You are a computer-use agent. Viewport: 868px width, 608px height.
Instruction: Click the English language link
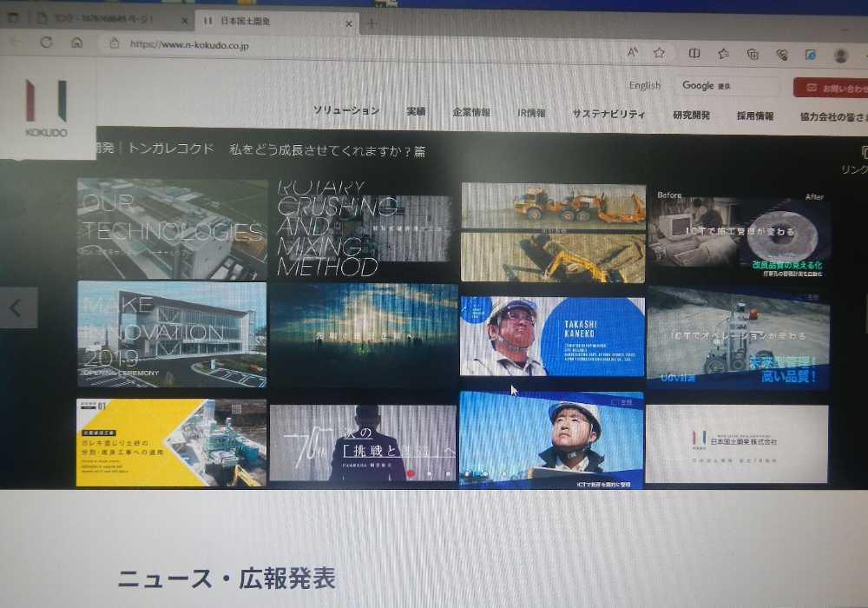645,85
